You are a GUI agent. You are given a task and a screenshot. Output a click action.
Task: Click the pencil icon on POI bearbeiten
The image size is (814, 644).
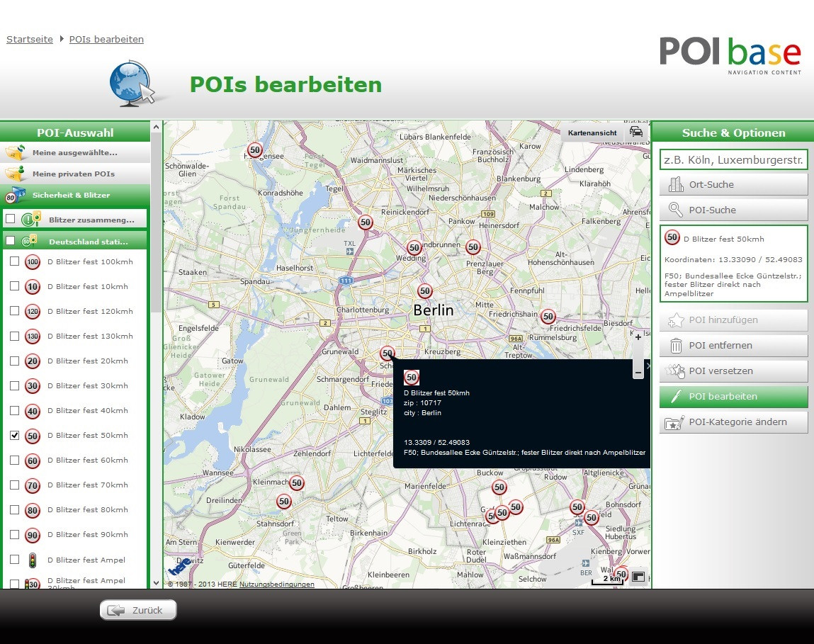[x=676, y=397]
